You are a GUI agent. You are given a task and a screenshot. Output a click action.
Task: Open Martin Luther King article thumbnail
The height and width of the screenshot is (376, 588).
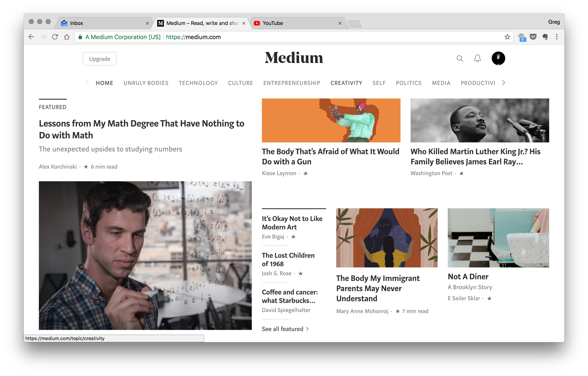479,120
